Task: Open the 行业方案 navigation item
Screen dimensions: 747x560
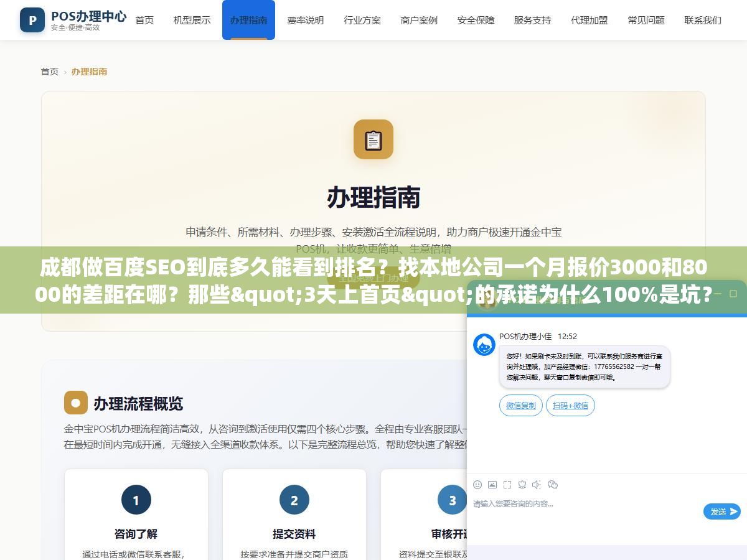Action: tap(362, 20)
